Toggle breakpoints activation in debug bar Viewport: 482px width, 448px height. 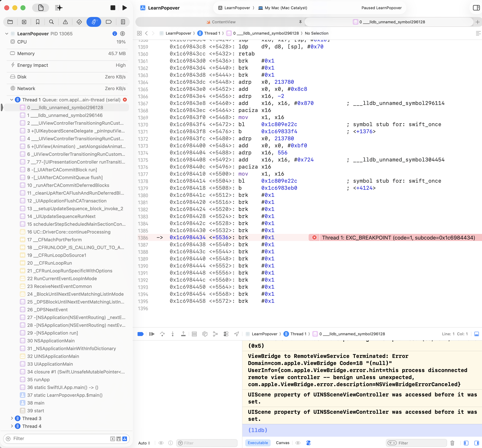141,334
